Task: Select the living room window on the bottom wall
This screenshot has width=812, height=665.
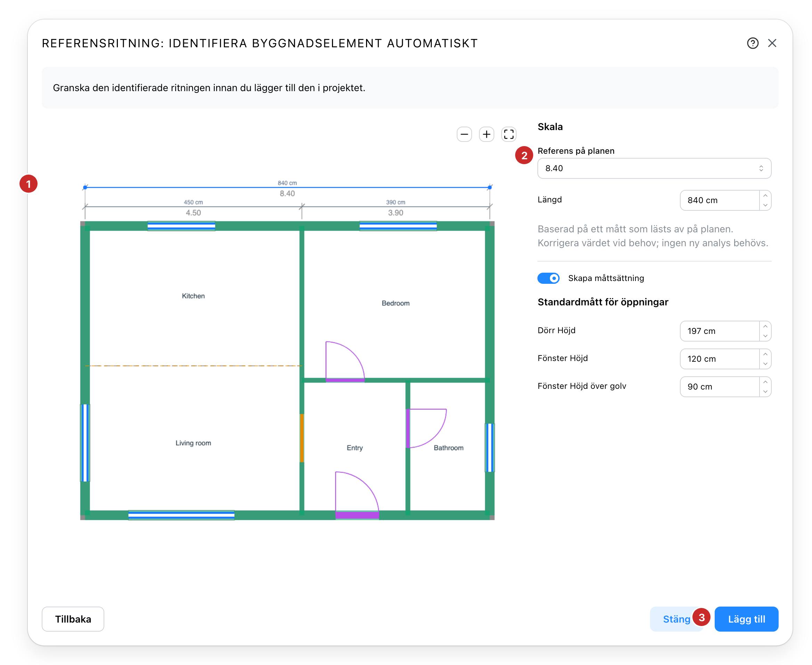Action: (181, 515)
